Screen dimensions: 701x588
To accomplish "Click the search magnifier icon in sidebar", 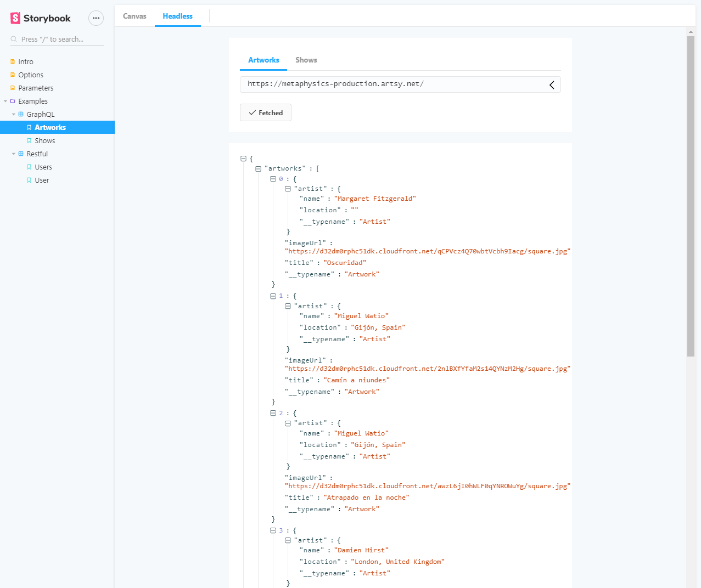I will (14, 39).
